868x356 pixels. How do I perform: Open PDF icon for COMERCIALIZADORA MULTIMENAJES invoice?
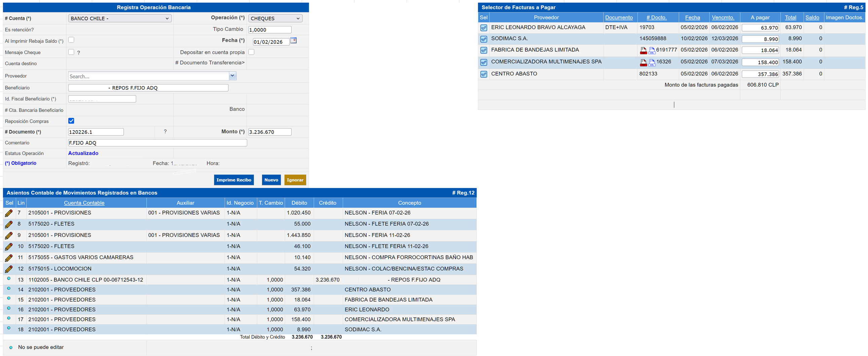[643, 63]
